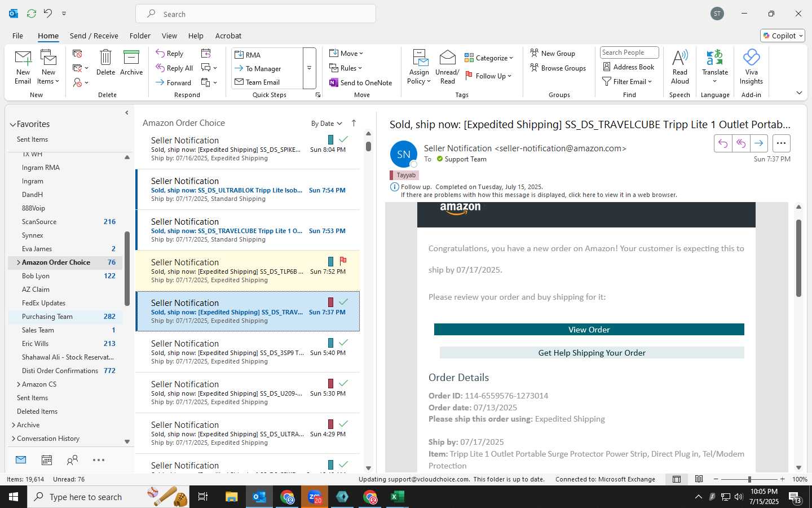Click the zoom out minus button
The image size is (812, 508).
point(716,479)
